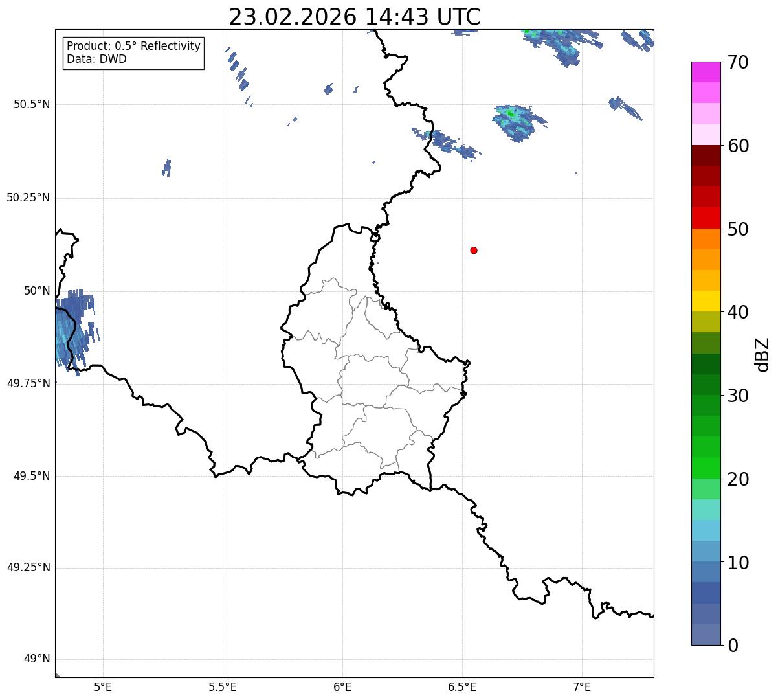
Task: Click the 49.25°N latitude label
Action: 28,568
